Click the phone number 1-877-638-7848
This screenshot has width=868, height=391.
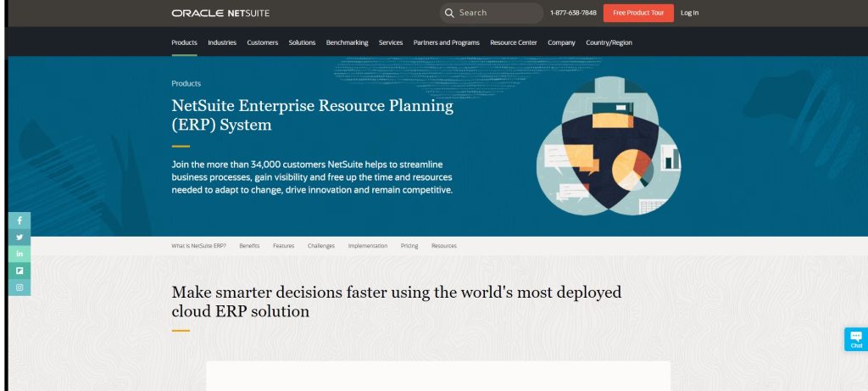(x=573, y=13)
